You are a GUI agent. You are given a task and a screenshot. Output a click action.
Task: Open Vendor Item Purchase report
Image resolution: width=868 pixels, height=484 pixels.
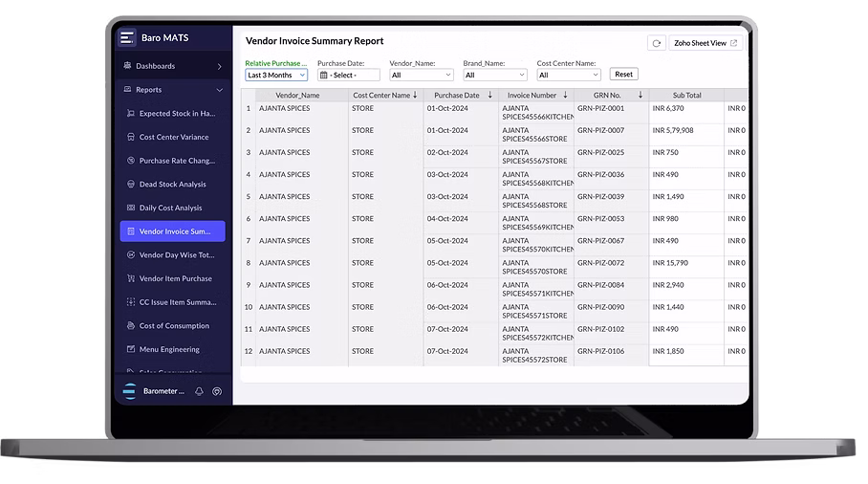pyautogui.click(x=173, y=278)
